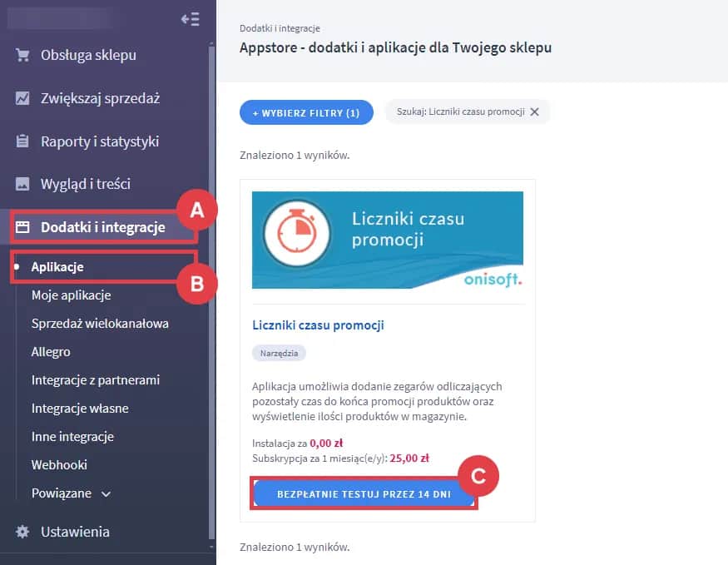
Task: Open the Wybierz filtry filter selector
Action: pyautogui.click(x=306, y=112)
